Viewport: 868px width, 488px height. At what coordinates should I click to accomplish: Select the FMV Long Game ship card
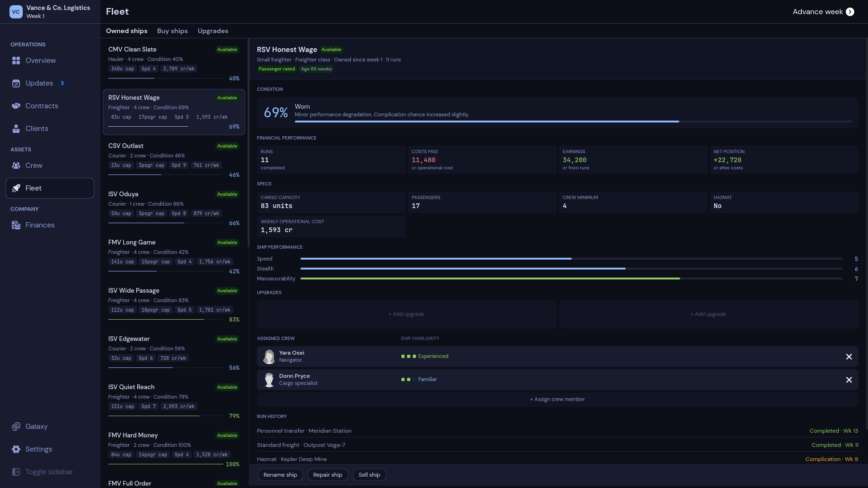tap(174, 257)
